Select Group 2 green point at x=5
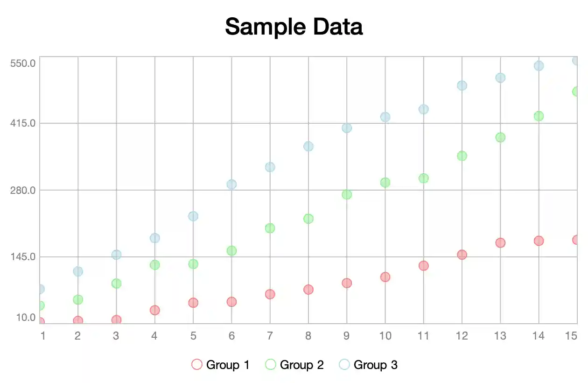This screenshot has height=383, width=588. coord(193,264)
